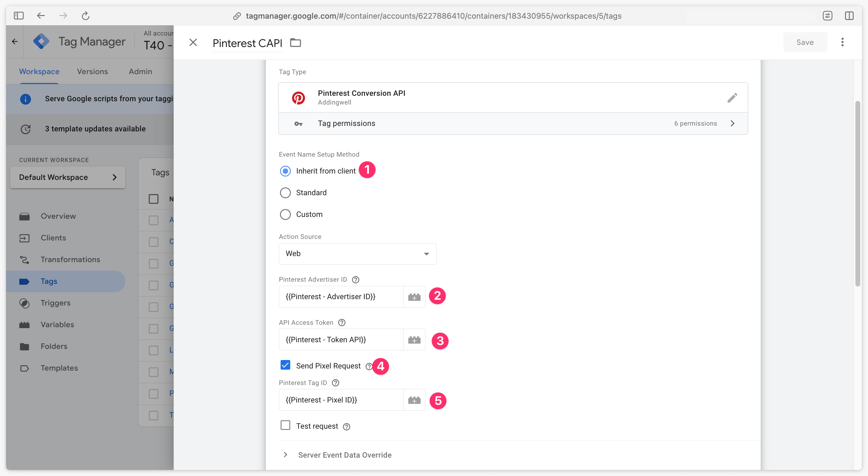Expand Tag permissions row
This screenshot has height=476, width=868.
click(513, 124)
